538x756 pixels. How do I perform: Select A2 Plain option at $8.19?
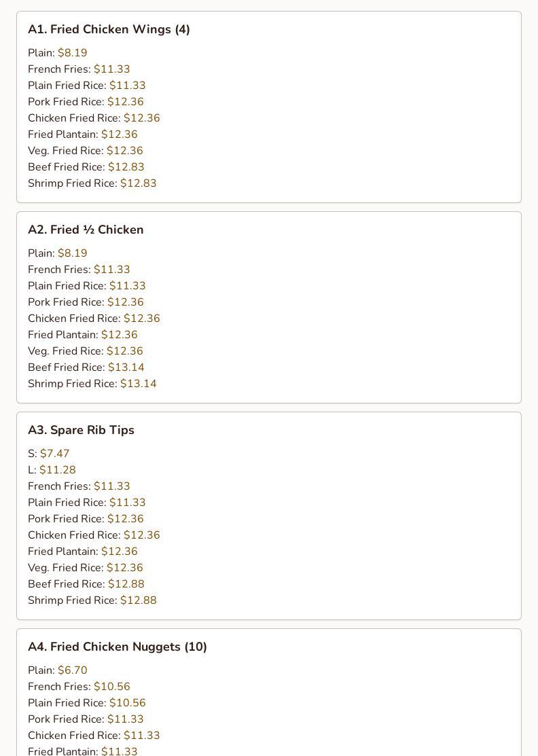coord(57,253)
